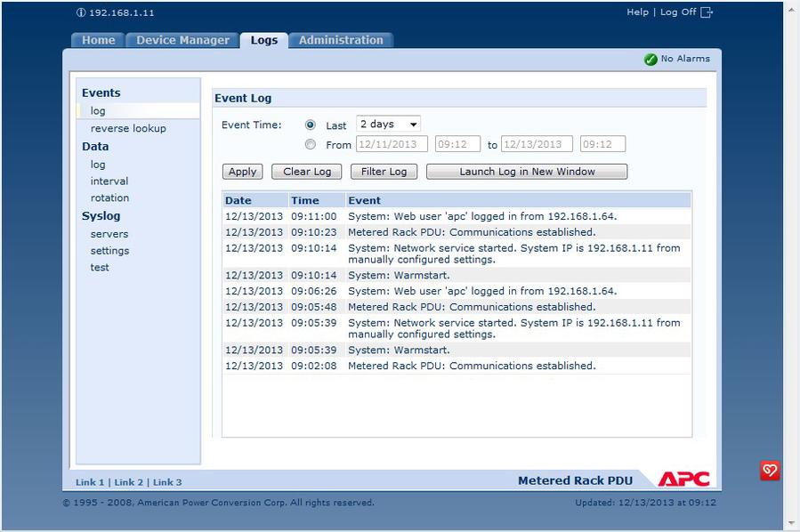
Task: Click the Log Off door icon
Action: [x=707, y=12]
